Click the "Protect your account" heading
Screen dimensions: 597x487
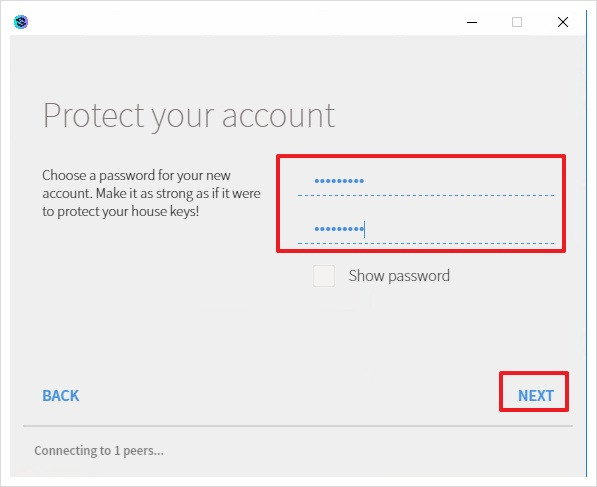coord(189,116)
